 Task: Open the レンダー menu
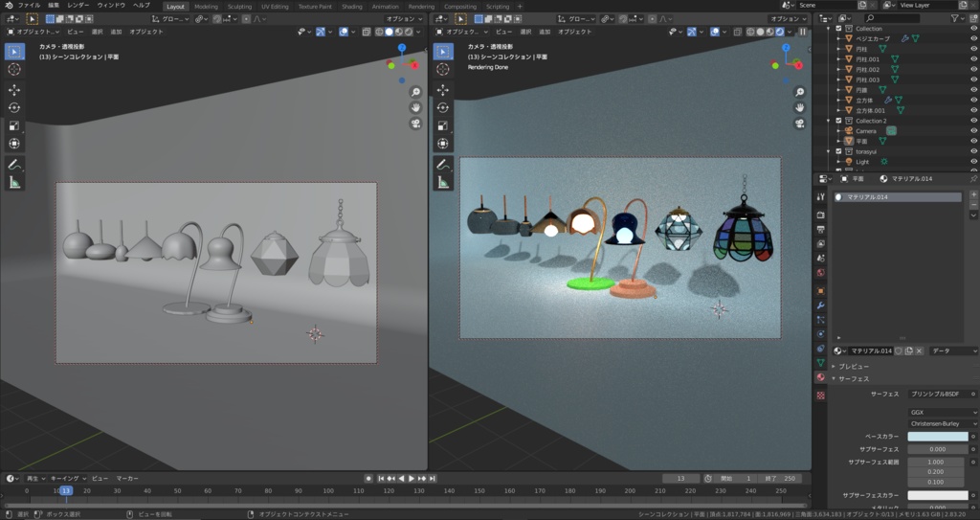(x=78, y=6)
